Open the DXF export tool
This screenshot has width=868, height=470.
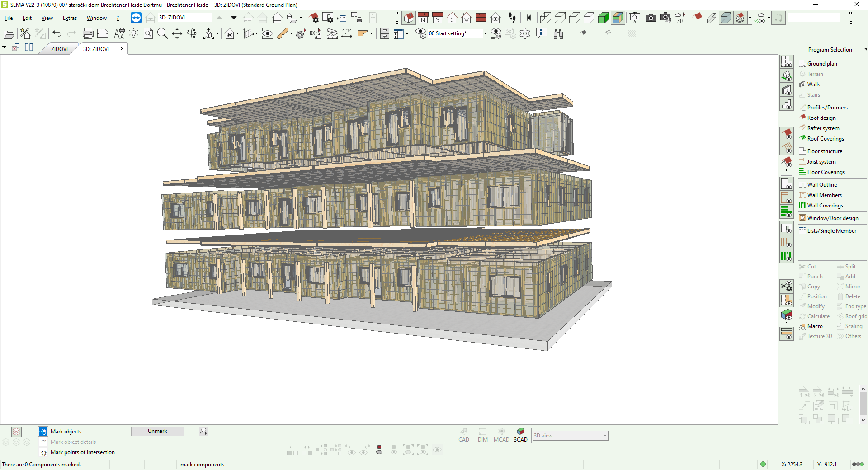(316, 33)
